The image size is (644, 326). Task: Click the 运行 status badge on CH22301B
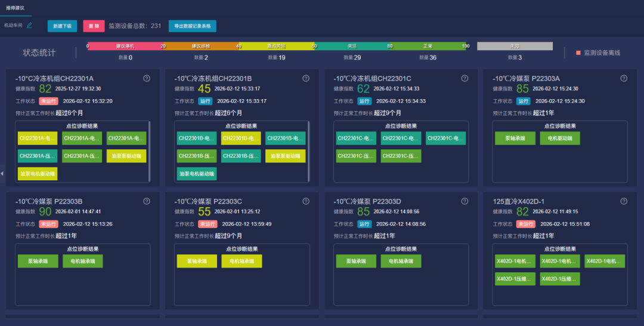pyautogui.click(x=205, y=101)
